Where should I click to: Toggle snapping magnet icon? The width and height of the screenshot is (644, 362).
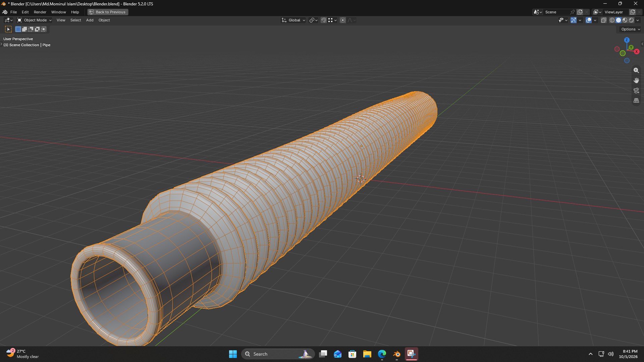pyautogui.click(x=324, y=20)
